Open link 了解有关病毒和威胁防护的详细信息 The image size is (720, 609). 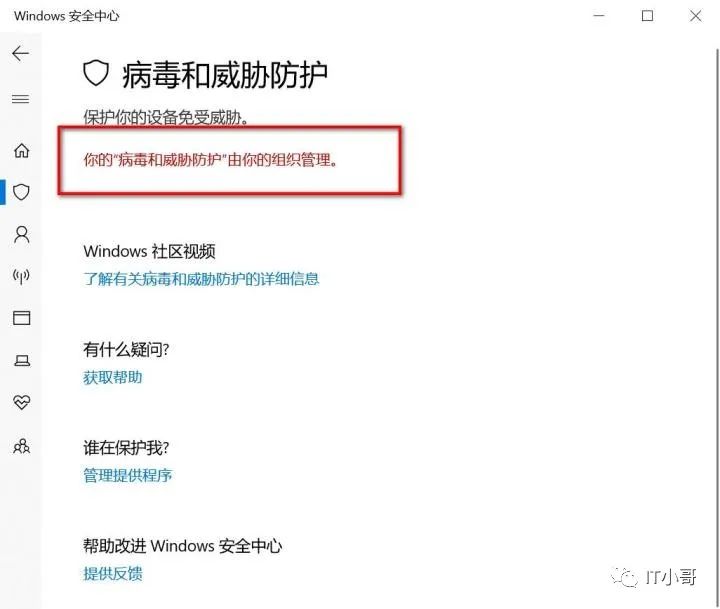(201, 279)
